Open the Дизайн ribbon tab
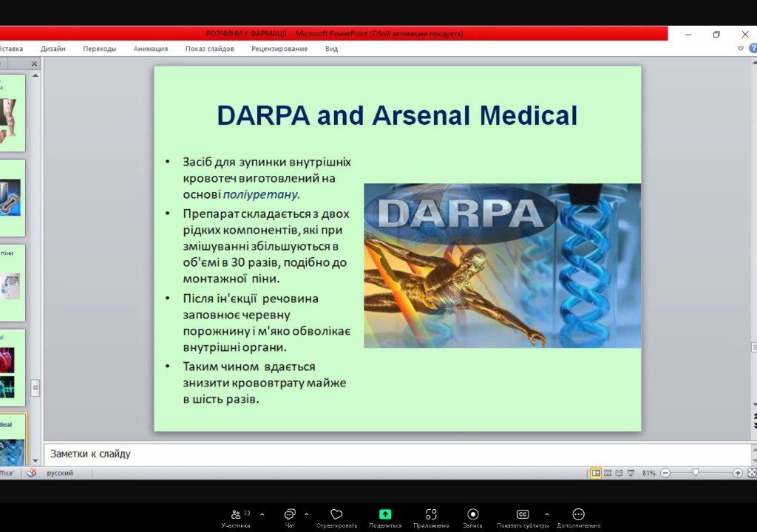Image resolution: width=757 pixels, height=532 pixels. click(53, 49)
